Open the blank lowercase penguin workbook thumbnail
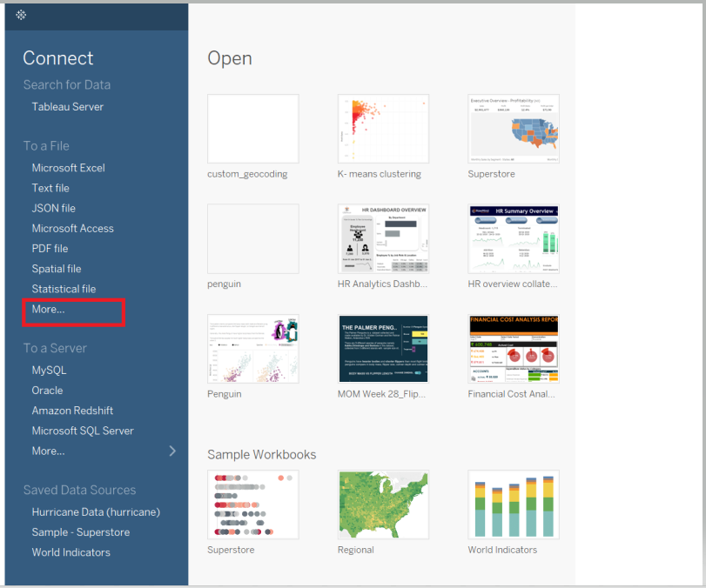 coord(253,238)
